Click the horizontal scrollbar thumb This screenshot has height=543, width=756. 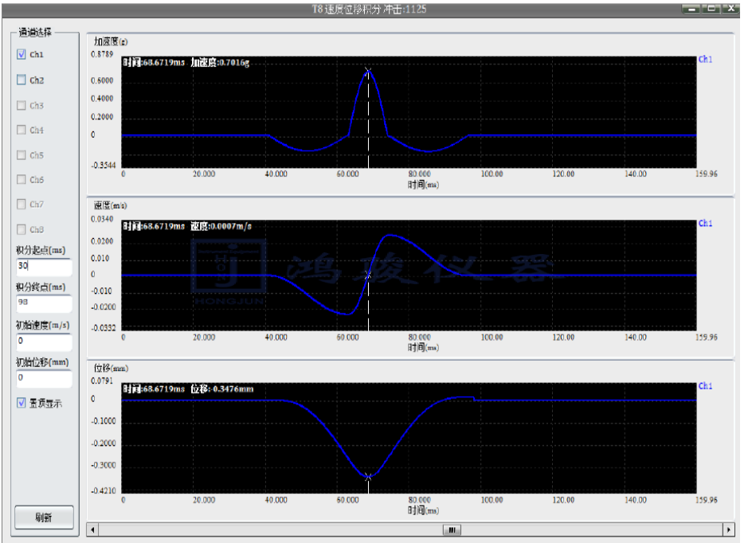452,529
